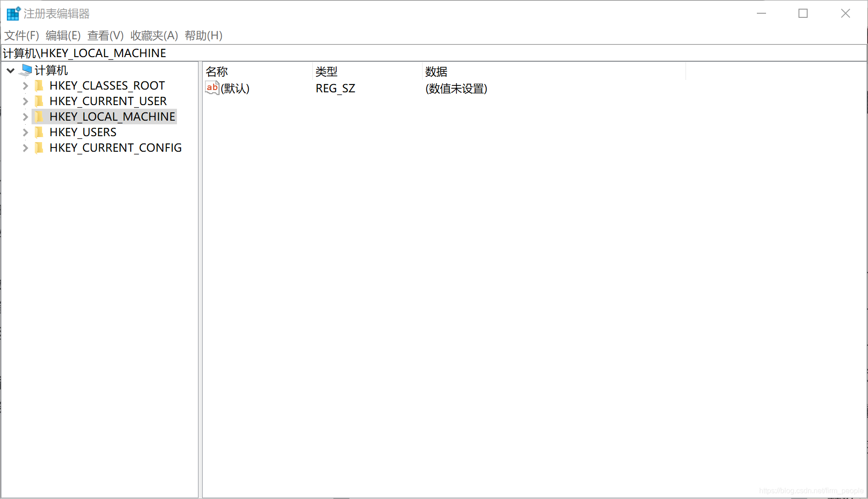Click the HKEY_CURRENT_CONFIG folder icon

point(39,148)
